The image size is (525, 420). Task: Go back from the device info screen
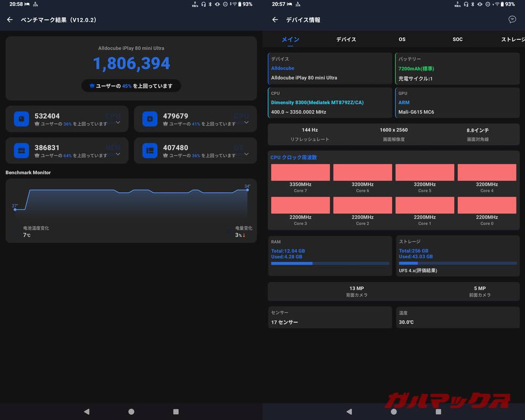click(x=275, y=20)
